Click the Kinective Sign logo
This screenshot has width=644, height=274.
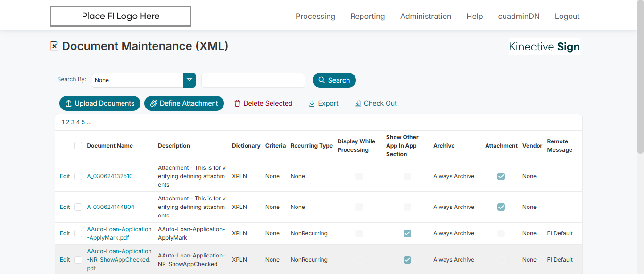coord(544,47)
